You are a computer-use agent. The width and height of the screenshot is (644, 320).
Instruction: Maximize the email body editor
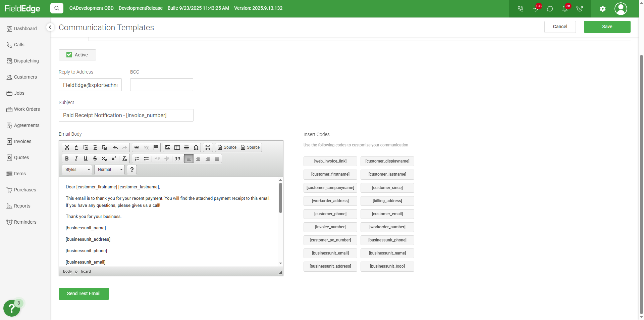tap(208, 147)
